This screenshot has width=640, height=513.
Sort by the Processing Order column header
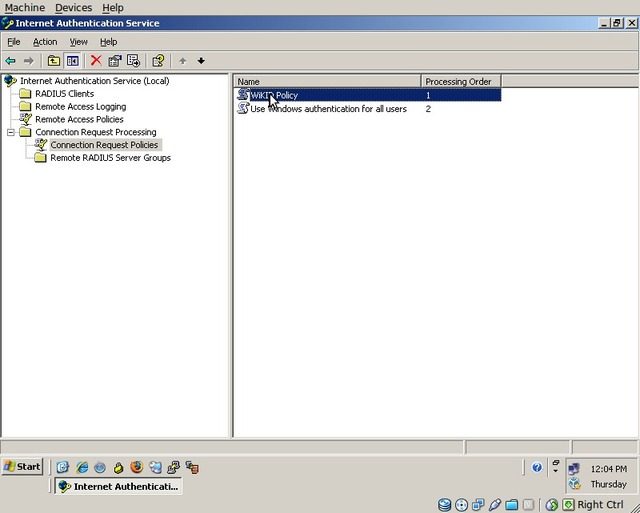[x=460, y=81]
